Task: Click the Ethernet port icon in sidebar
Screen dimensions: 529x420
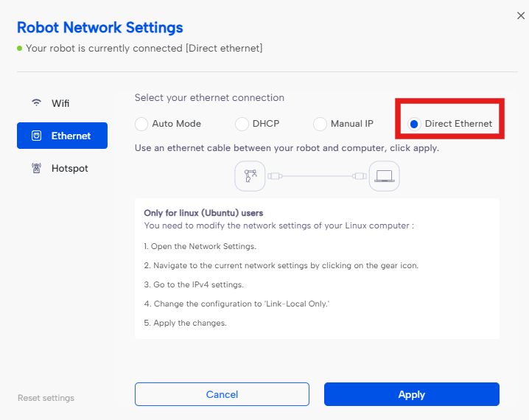Action: point(36,136)
